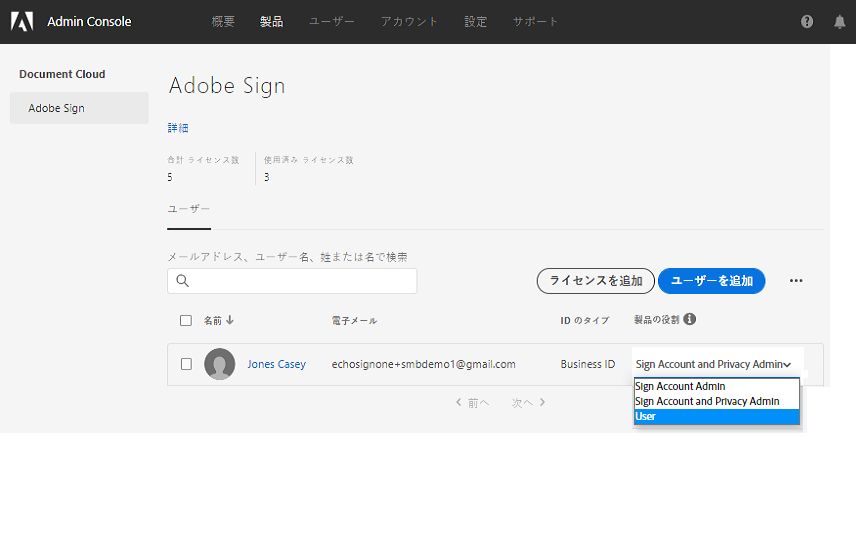Click the Adobe logo icon
This screenshot has width=856, height=536.
coord(22,21)
